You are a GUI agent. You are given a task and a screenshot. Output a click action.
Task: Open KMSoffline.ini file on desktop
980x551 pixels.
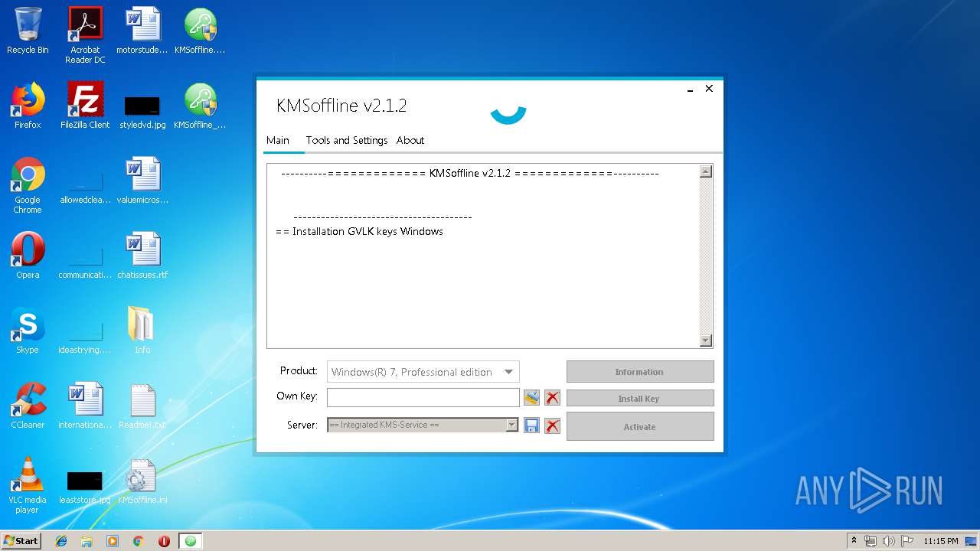[x=142, y=481]
